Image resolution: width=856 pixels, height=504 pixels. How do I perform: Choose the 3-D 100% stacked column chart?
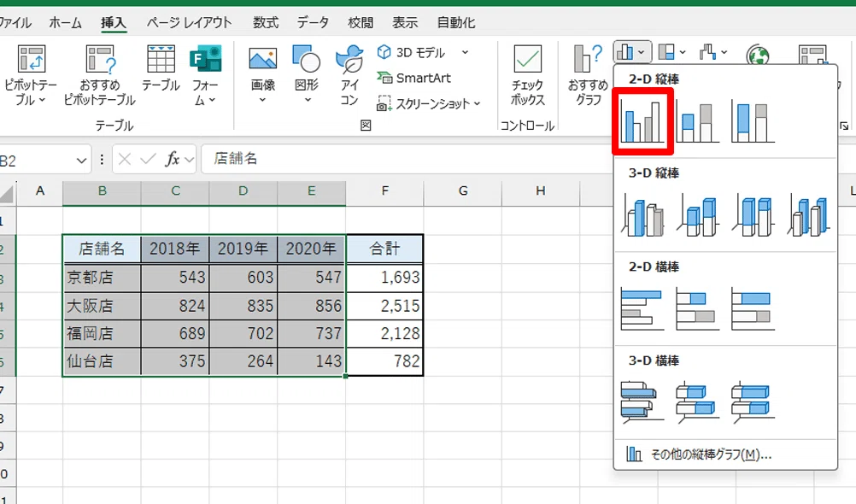click(753, 216)
